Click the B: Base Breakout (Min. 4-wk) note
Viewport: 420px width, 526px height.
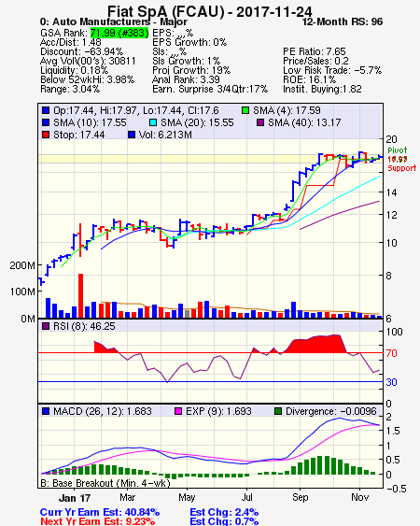[105, 483]
